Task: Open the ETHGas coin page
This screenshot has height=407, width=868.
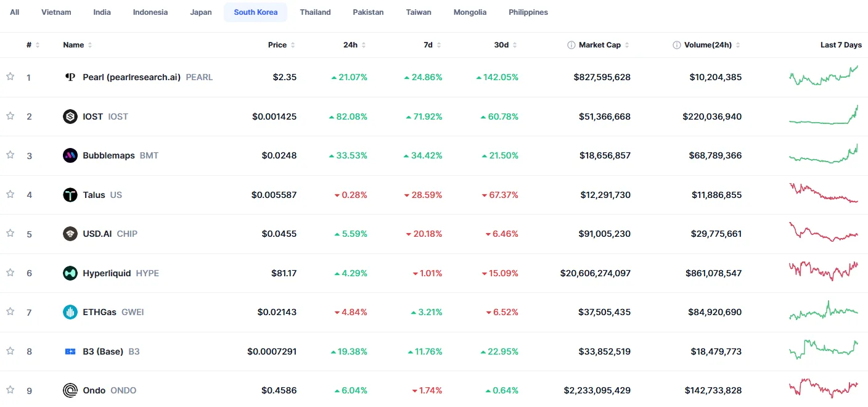Action: click(x=99, y=312)
